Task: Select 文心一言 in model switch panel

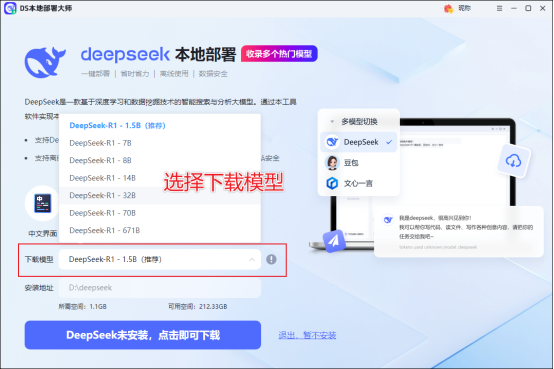Action: (359, 183)
